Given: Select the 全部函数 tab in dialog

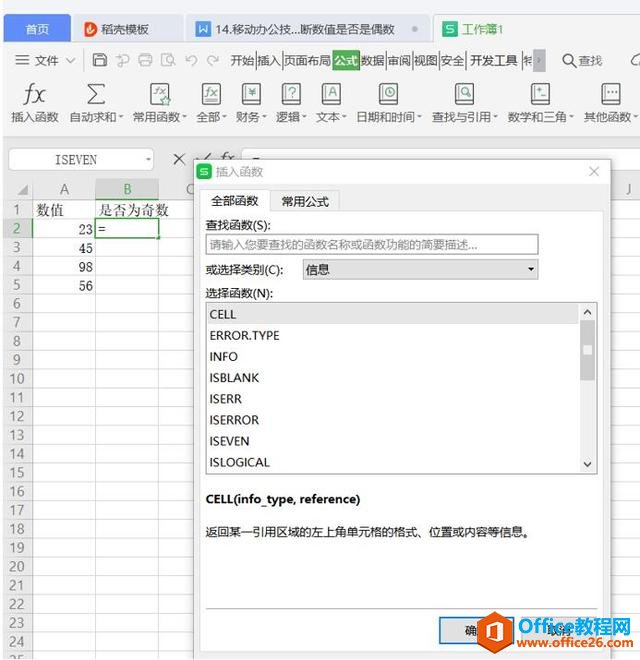Looking at the screenshot, I should [235, 201].
